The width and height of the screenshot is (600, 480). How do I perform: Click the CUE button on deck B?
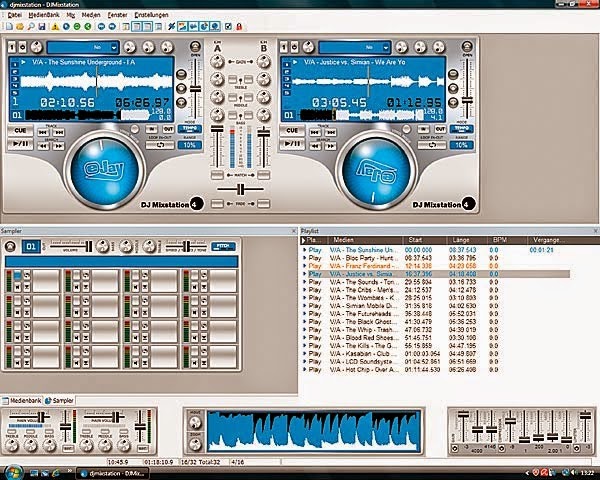coord(292,131)
